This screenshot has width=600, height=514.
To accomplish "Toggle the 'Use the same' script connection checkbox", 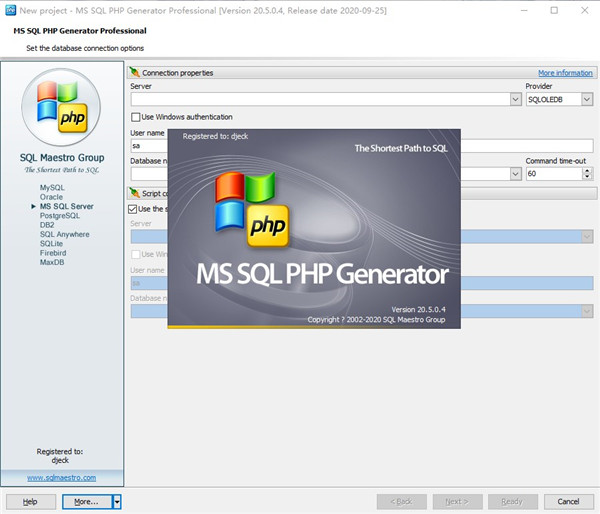I will tap(136, 209).
